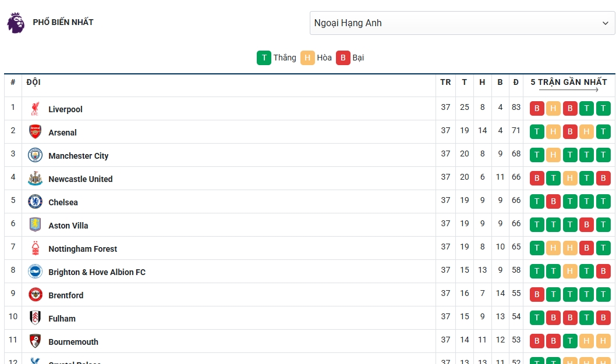616x364 pixels.
Task: Click Brentford's points value 55
Action: 516,293
